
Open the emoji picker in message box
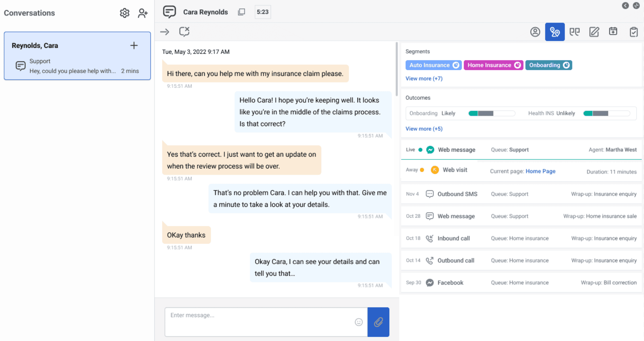click(358, 322)
